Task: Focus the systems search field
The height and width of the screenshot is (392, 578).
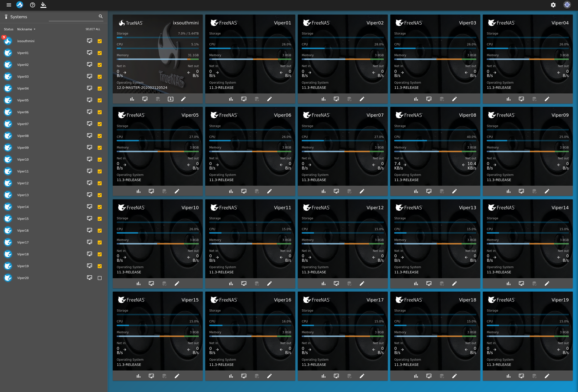Action: [73, 17]
